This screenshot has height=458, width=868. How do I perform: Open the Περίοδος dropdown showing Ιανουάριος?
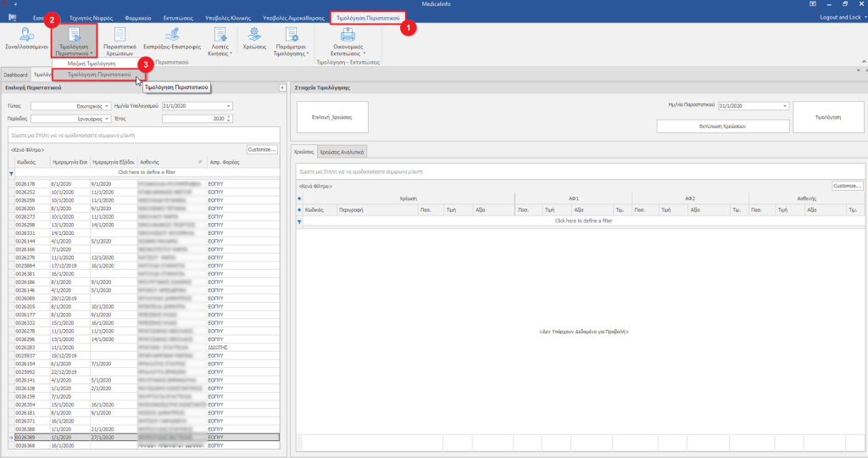pyautogui.click(x=108, y=119)
